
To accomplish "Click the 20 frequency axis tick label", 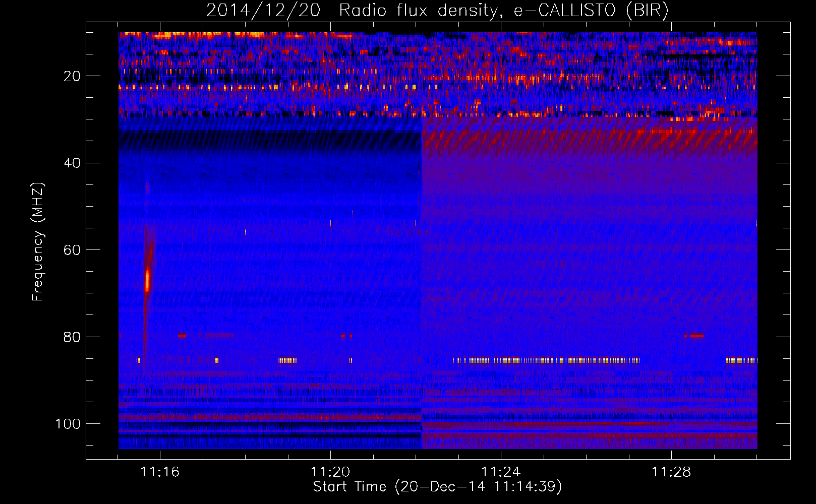I will (x=73, y=76).
